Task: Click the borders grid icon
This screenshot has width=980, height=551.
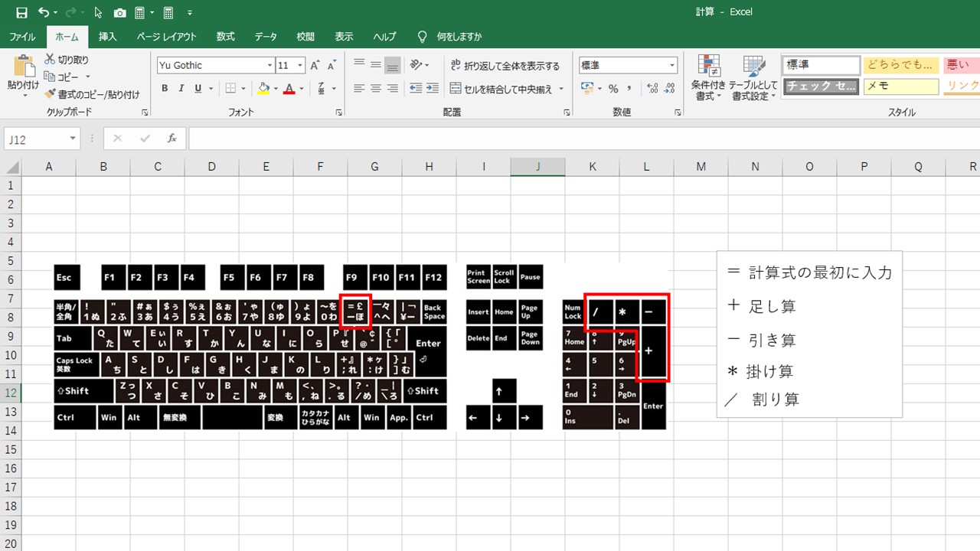Action: pyautogui.click(x=230, y=89)
